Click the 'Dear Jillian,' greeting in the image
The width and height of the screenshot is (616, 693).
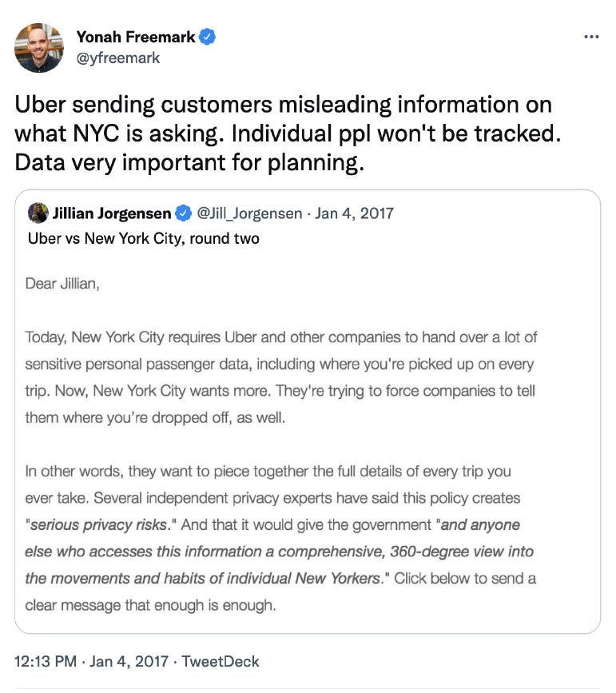tap(62, 283)
